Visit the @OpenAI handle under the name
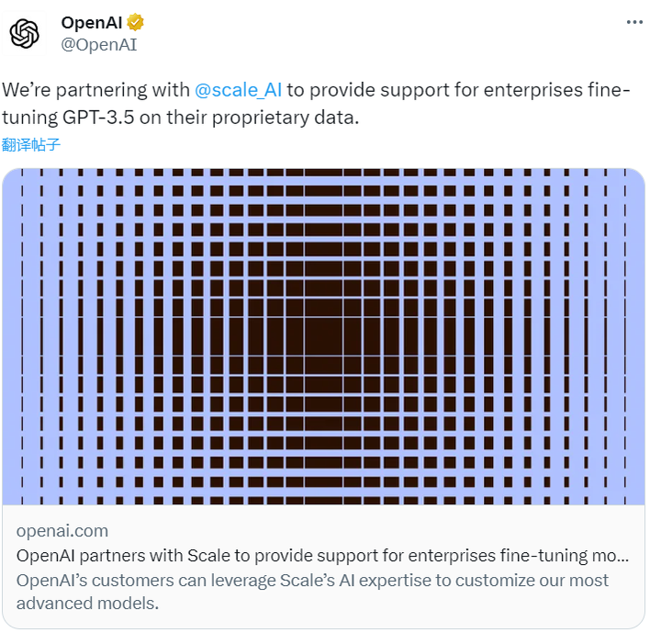Viewport: 661px width, 644px height. (99, 45)
